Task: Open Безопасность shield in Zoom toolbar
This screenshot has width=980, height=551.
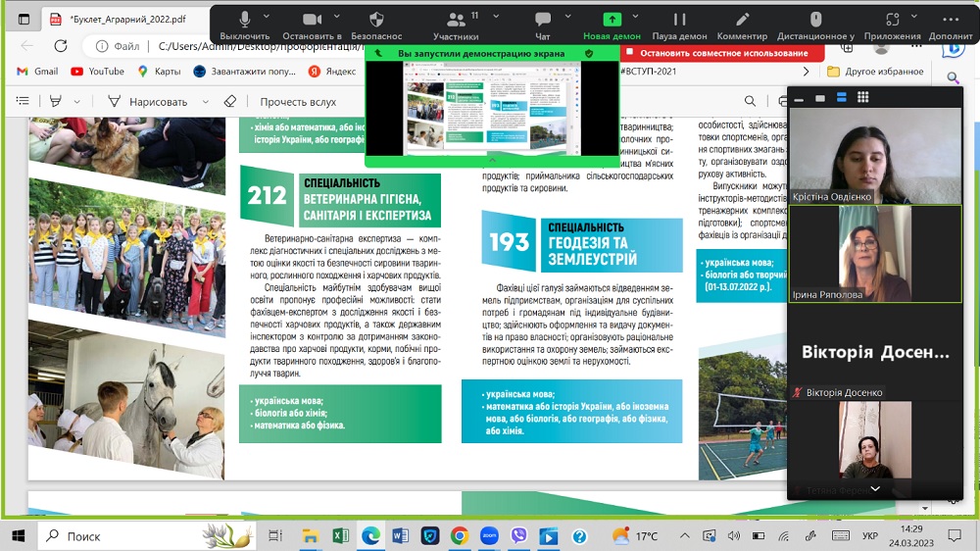Action: point(376,25)
